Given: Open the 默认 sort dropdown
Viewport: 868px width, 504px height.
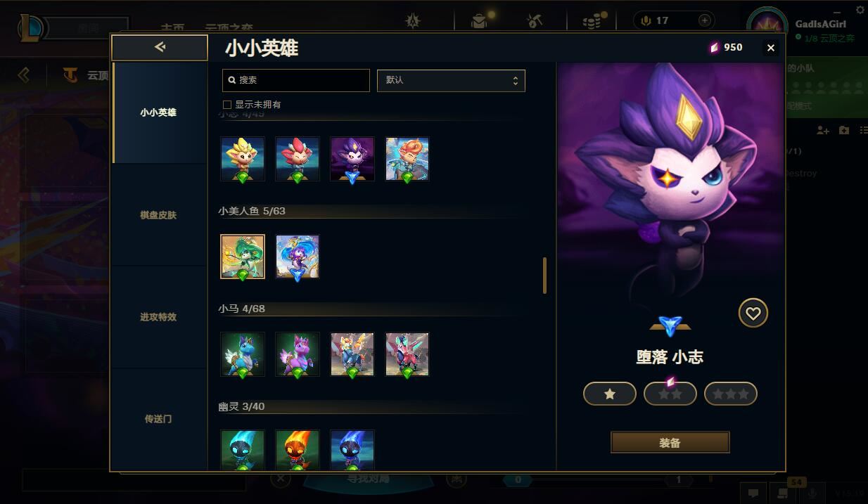Looking at the screenshot, I should (451, 80).
